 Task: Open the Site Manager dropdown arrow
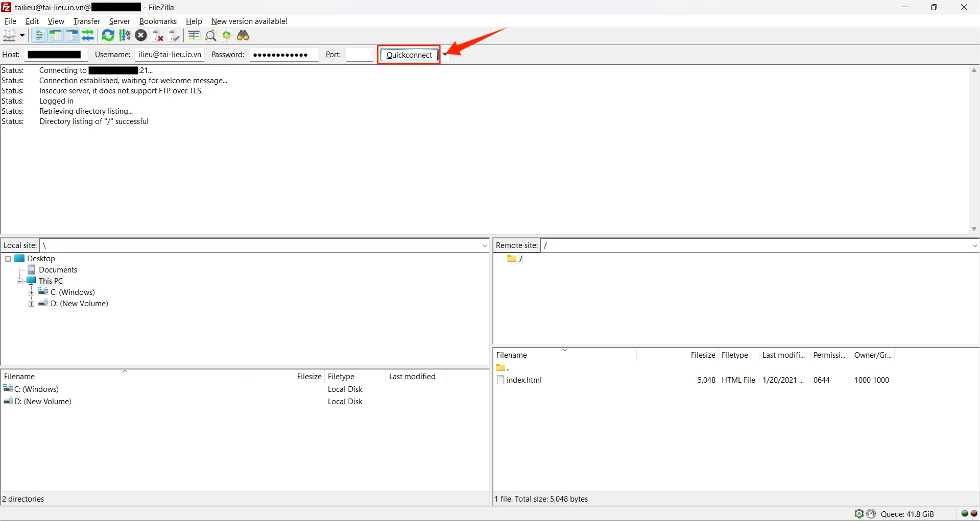point(21,35)
